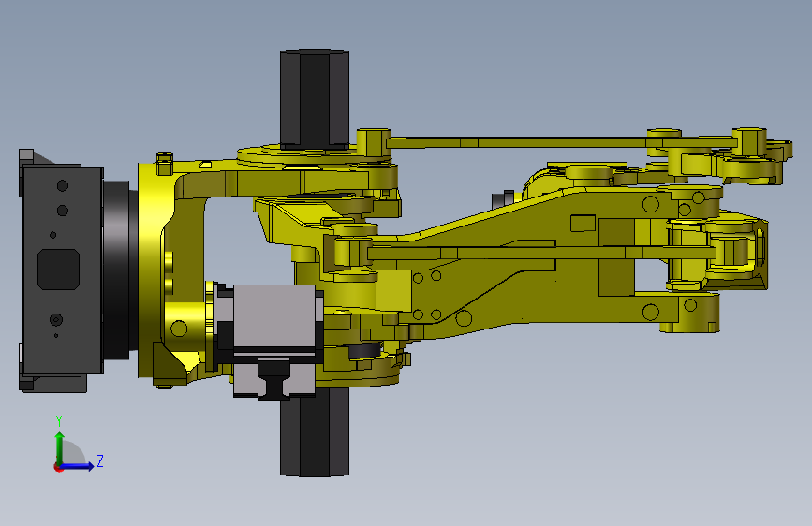Screen dimensions: 812x526
Task: Select the long thin top link rod
Action: click(562, 142)
